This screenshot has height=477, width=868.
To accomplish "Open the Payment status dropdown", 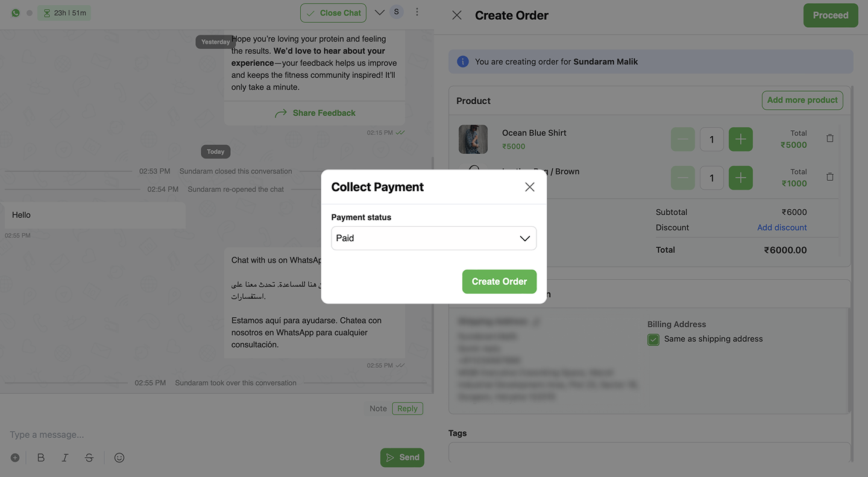I will click(x=434, y=238).
